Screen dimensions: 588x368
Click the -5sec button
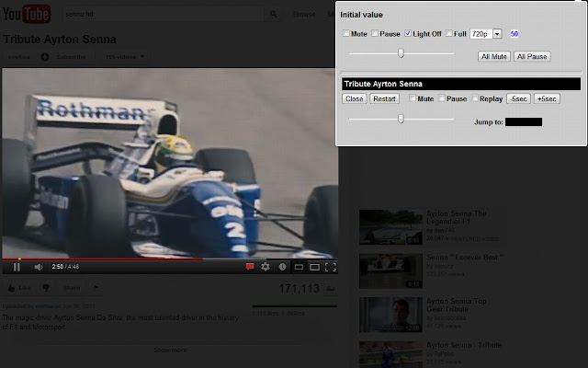[518, 98]
